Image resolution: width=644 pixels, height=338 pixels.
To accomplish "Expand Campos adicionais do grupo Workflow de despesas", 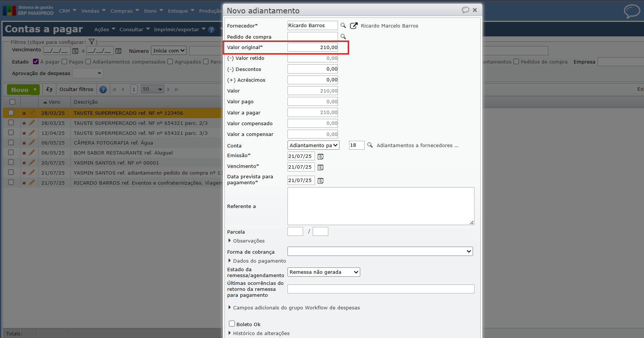I will [x=294, y=308].
